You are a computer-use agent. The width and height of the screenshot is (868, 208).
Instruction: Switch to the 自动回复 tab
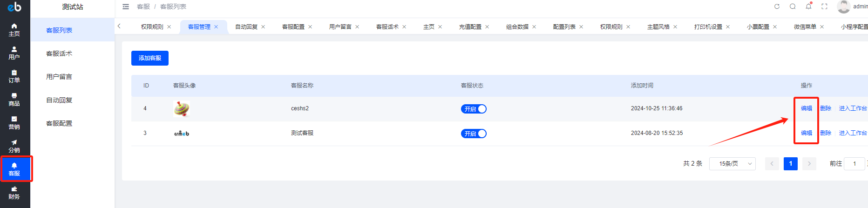246,27
